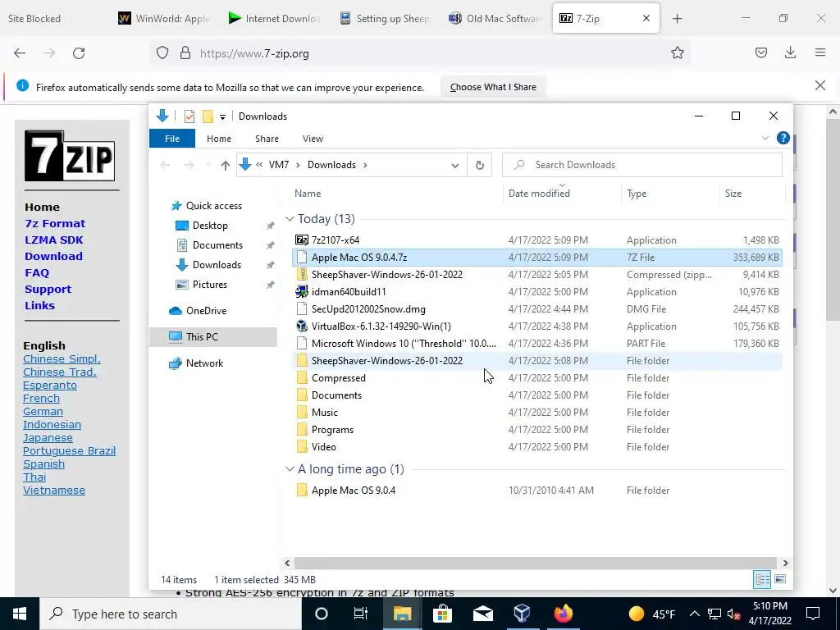
Task: Click the Help question mark icon
Action: pyautogui.click(x=783, y=138)
